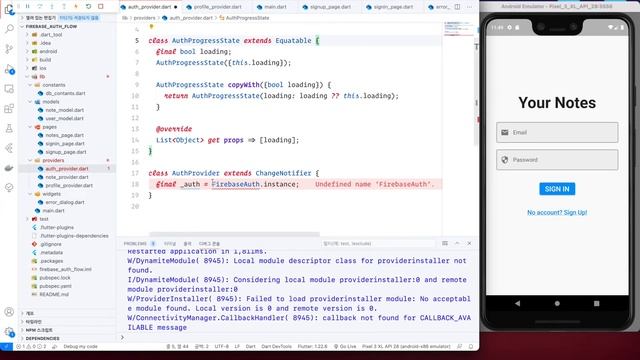Image resolution: width=640 pixels, height=360 pixels.
Task: Click the split editor icon
Action: point(457,7)
